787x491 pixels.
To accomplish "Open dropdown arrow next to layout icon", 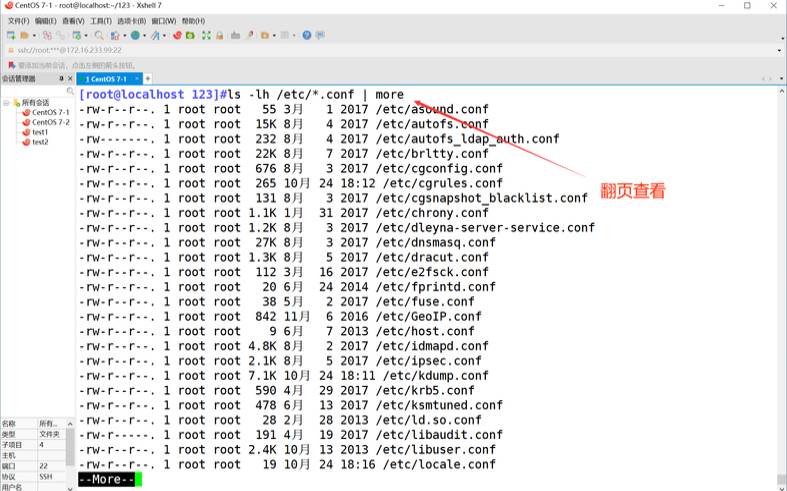I will 294,36.
